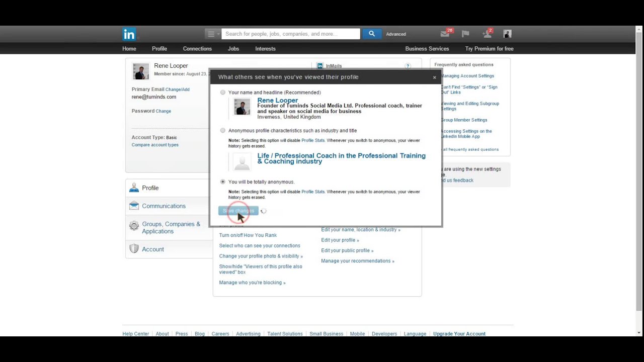644x362 pixels.
Task: Select Groups, Companies & Applications gear icon
Action: point(134,226)
